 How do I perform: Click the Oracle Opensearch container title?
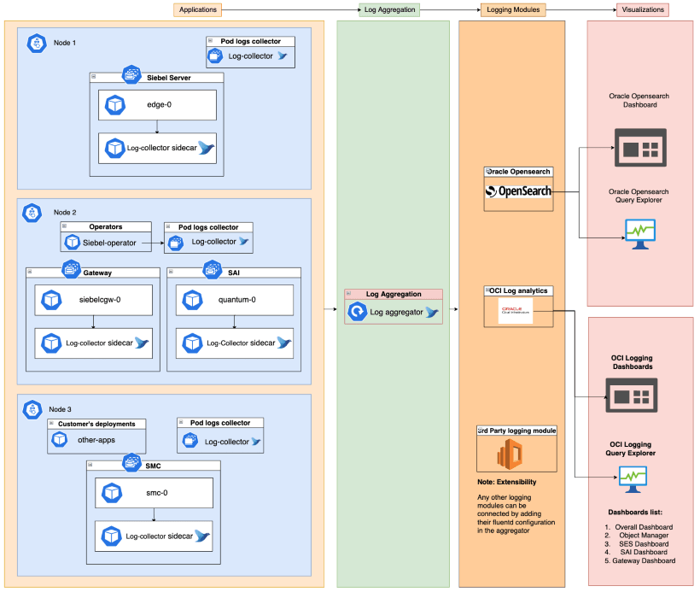518,172
